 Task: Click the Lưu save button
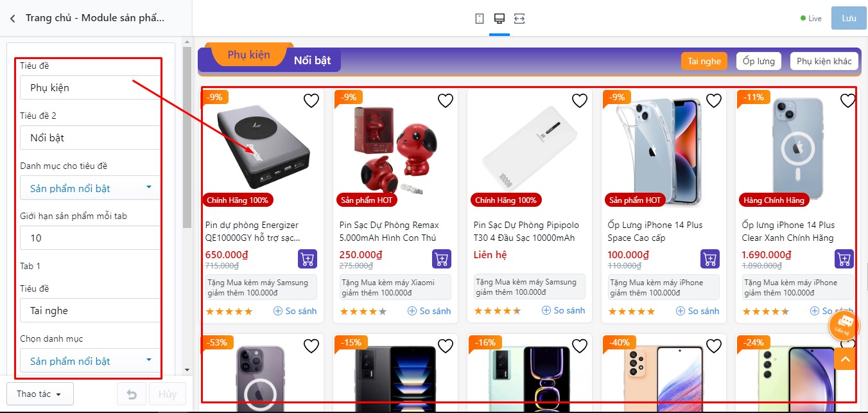tap(849, 18)
